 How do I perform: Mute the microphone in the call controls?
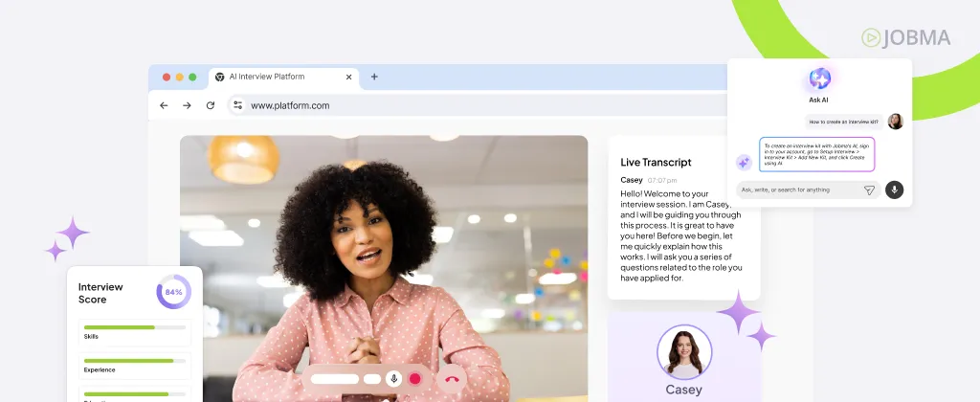[393, 378]
